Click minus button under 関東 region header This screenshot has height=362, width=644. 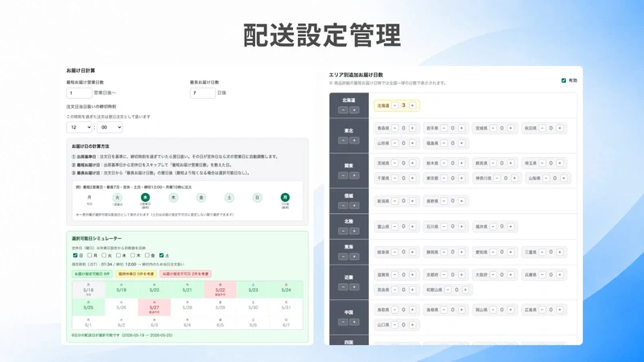pos(344,175)
